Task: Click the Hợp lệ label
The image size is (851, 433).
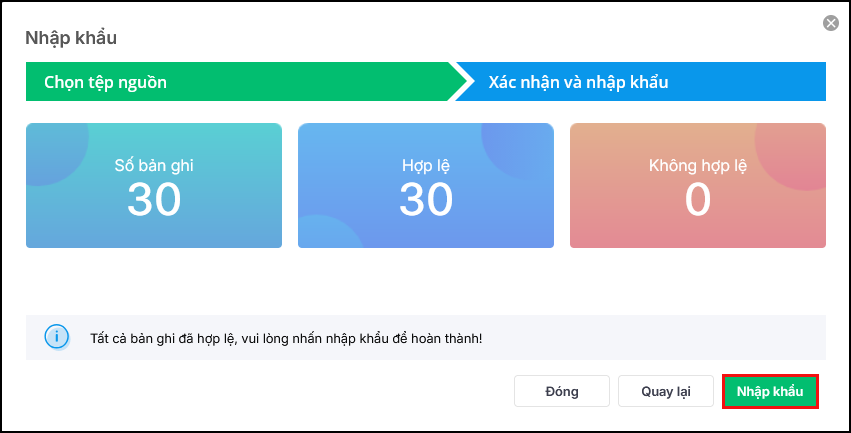Action: [x=426, y=166]
